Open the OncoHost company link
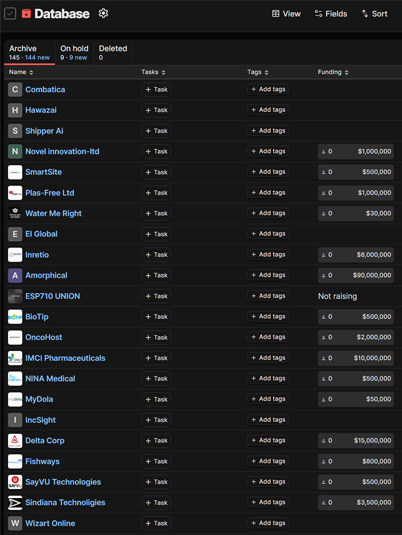This screenshot has width=402, height=535. [44, 337]
